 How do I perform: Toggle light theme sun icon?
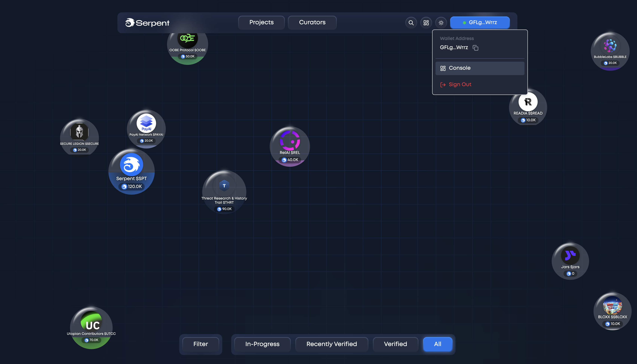(441, 23)
